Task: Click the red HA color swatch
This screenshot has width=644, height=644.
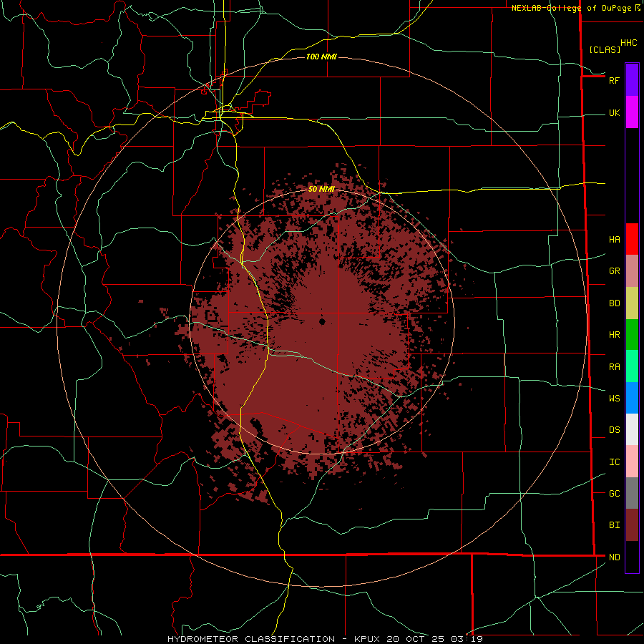Action: (x=632, y=239)
